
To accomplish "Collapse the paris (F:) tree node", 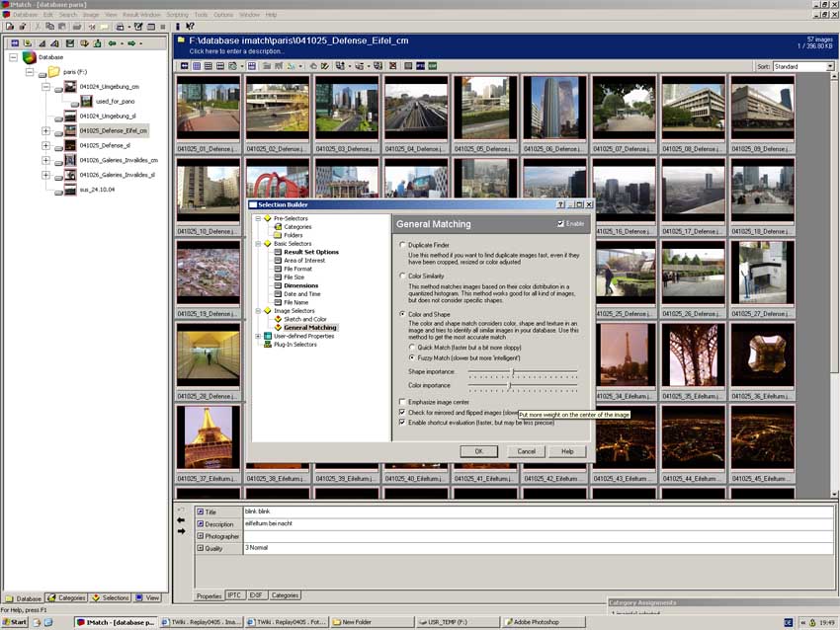I will pyautogui.click(x=30, y=72).
